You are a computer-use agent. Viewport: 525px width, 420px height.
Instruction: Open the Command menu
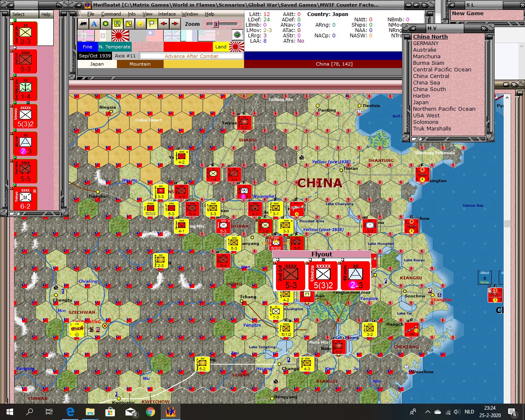pyautogui.click(x=111, y=14)
